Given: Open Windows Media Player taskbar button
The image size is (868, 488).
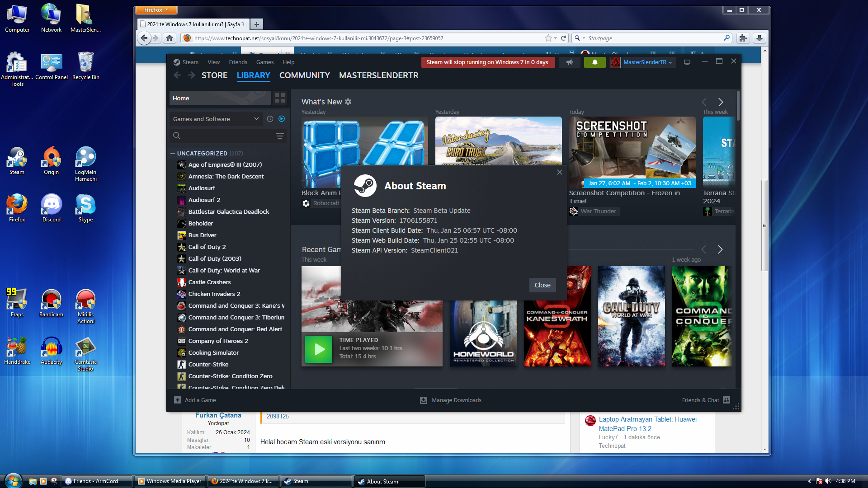Looking at the screenshot, I should click(170, 481).
